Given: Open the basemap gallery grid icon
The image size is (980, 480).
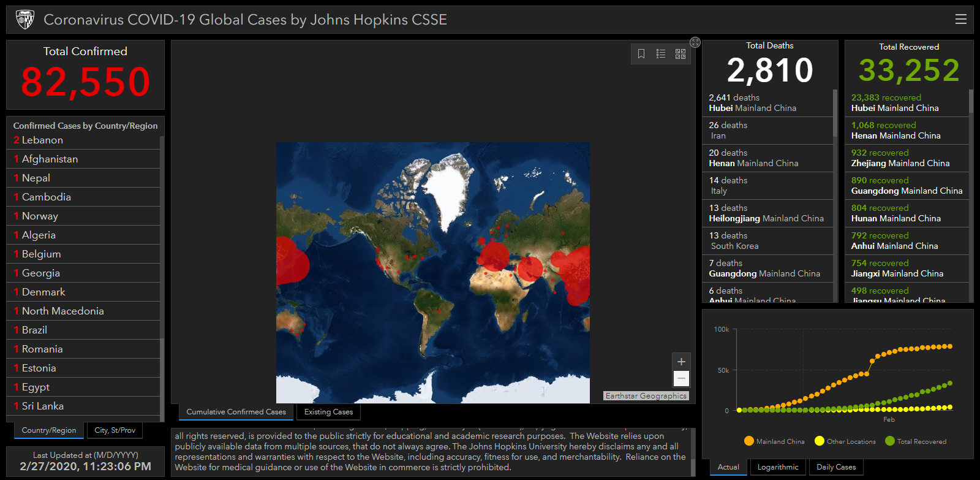Looking at the screenshot, I should click(x=680, y=54).
